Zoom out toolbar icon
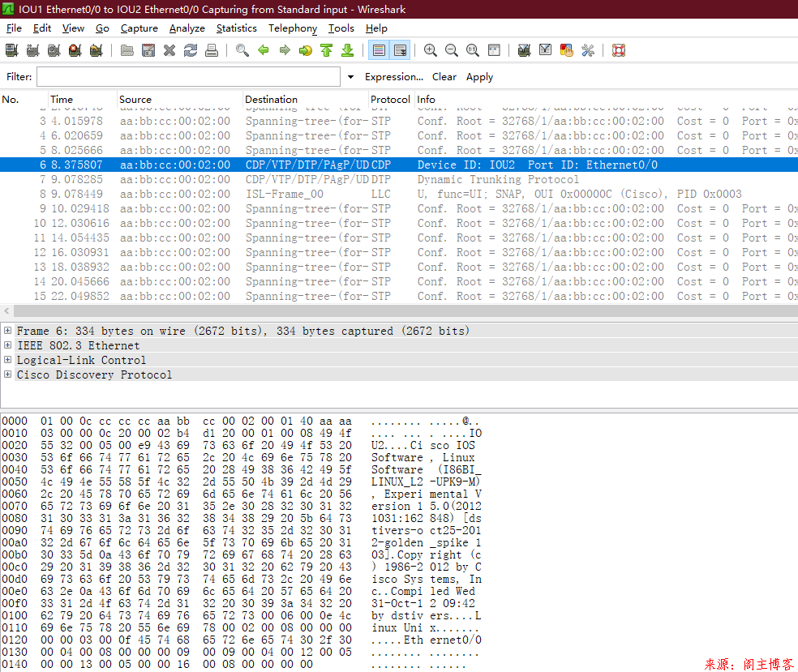The width and height of the screenshot is (798, 672). coord(452,50)
